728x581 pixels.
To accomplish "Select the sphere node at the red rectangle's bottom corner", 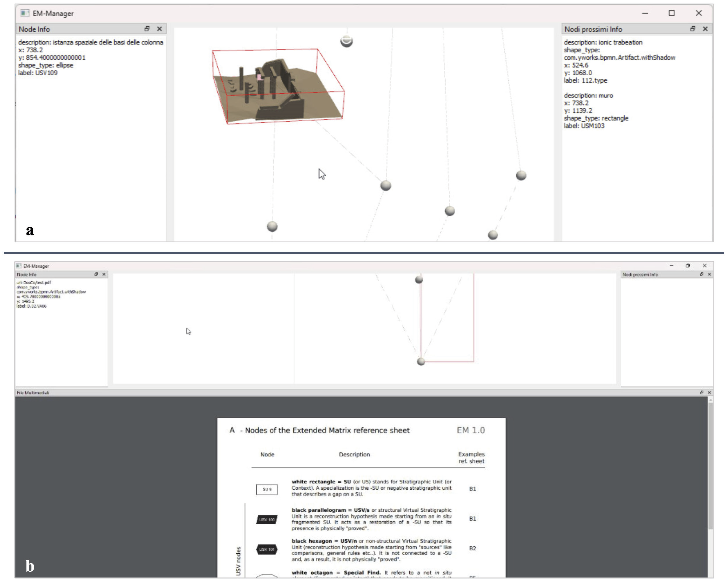I will [421, 362].
